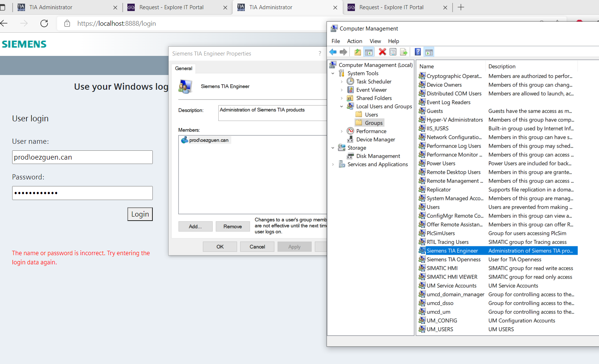Open Properties from the Computer Management toolbar
Viewport: 599px width, 364px height.
click(393, 52)
